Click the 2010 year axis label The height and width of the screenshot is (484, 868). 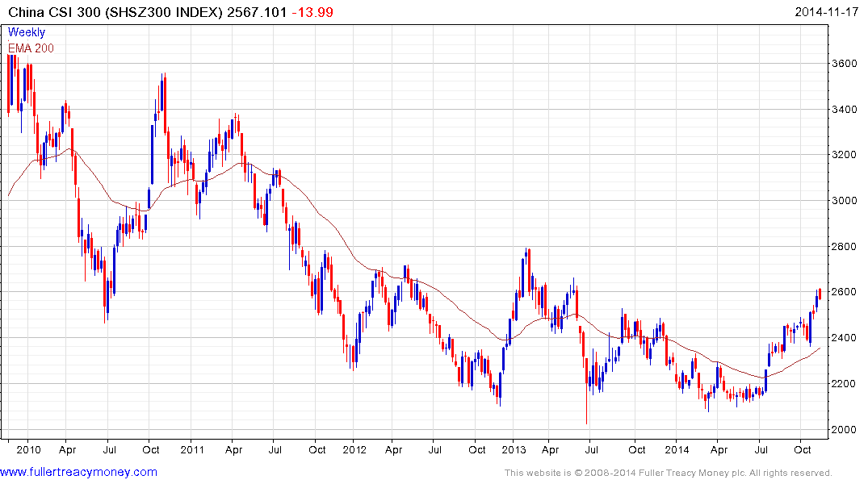(x=29, y=449)
